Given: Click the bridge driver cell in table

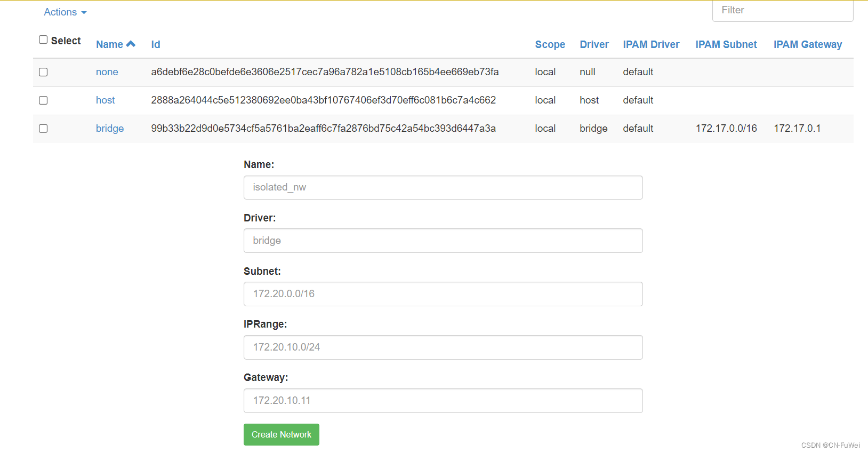Looking at the screenshot, I should [593, 129].
